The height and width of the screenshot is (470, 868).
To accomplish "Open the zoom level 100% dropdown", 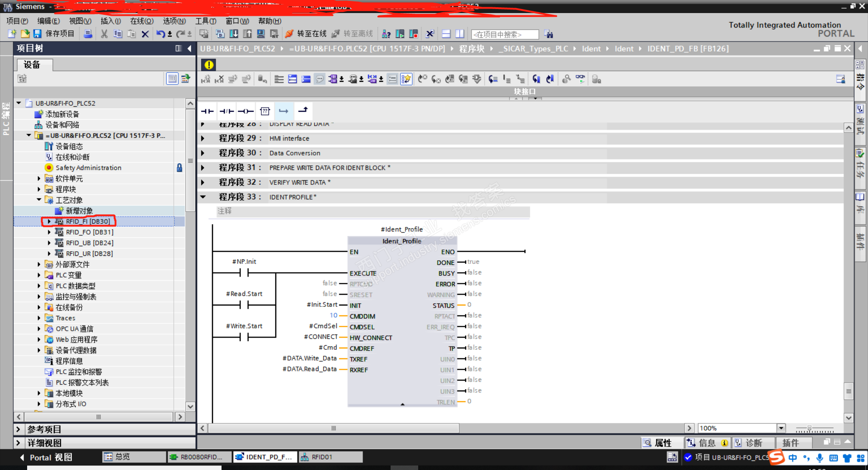I will (781, 428).
